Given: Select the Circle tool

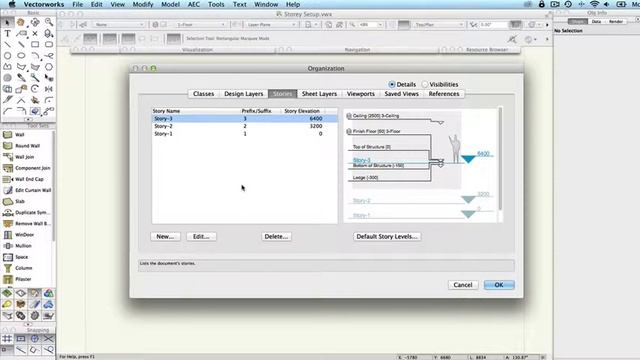Looking at the screenshot, I should [x=7, y=56].
